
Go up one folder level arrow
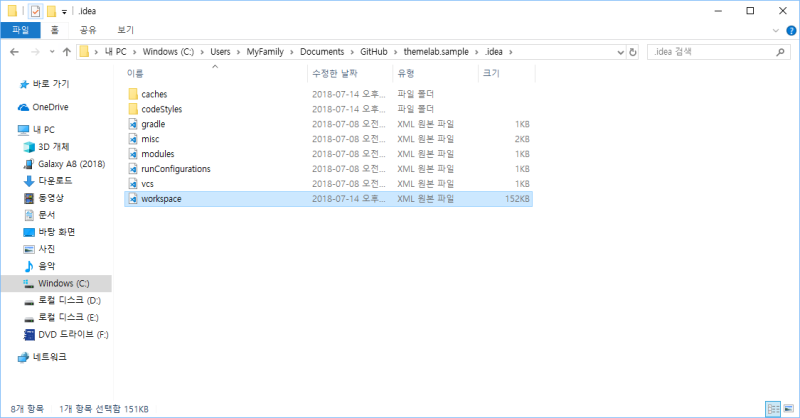tap(66, 52)
